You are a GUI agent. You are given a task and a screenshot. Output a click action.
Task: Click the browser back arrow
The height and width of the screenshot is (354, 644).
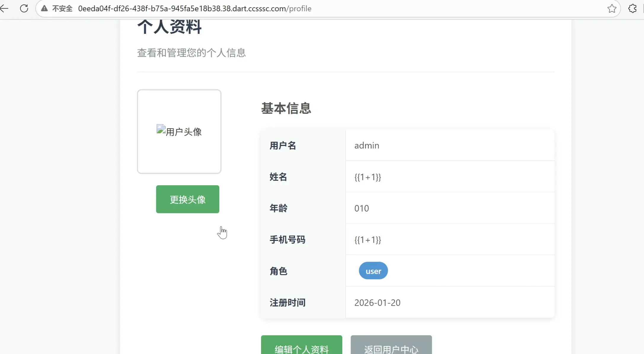pyautogui.click(x=5, y=8)
